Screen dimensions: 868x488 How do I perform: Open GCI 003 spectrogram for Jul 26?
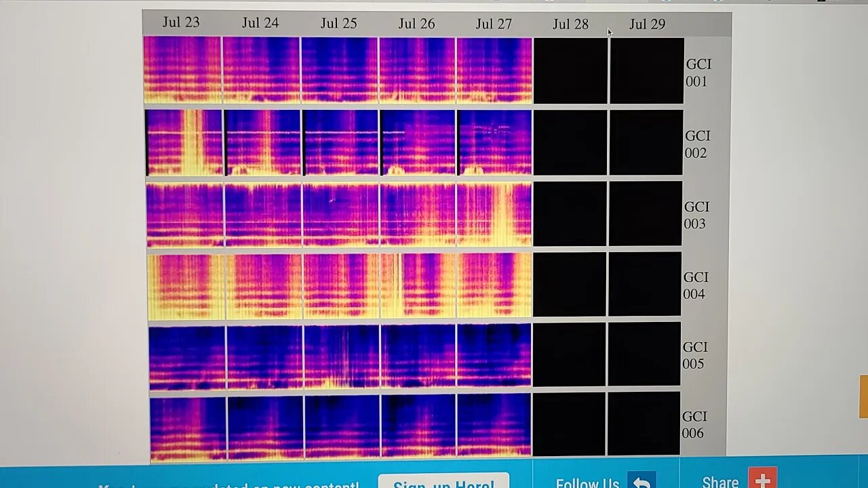[x=418, y=214]
